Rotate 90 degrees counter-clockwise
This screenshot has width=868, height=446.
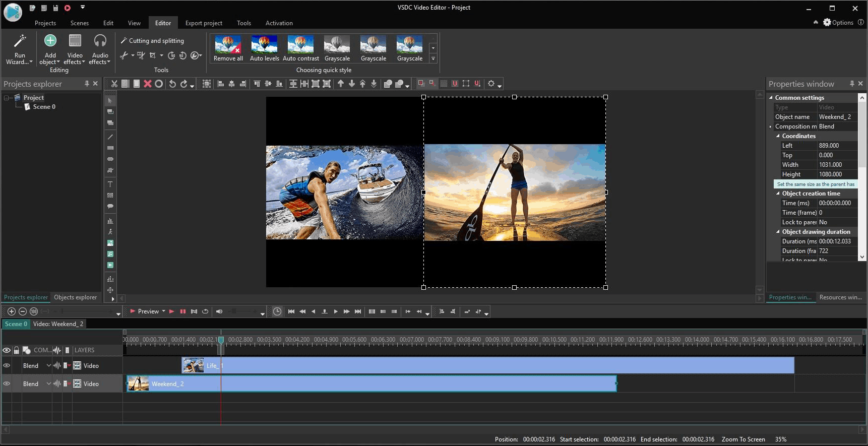[182, 55]
